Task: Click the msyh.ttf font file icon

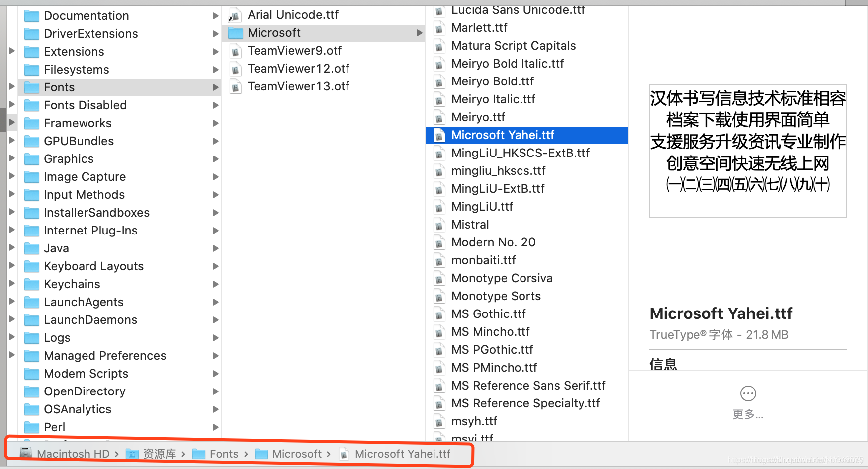Action: 439,421
